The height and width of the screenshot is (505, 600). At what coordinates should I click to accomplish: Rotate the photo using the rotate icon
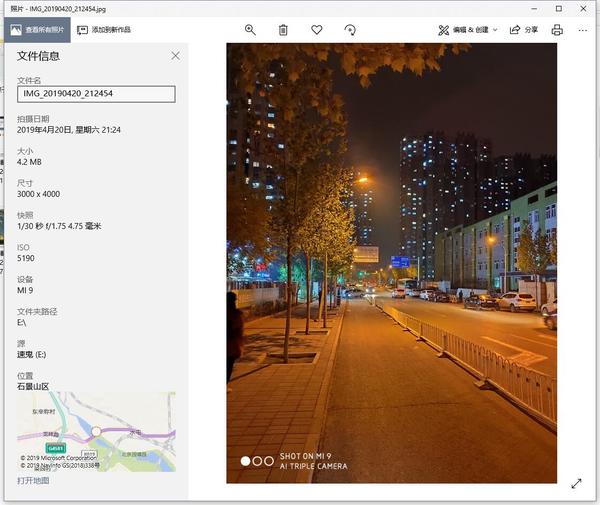coord(350,30)
